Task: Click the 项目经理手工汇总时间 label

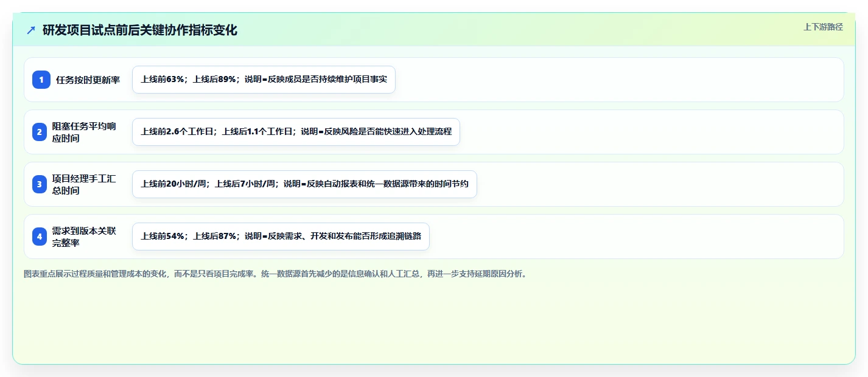Action: click(x=84, y=184)
